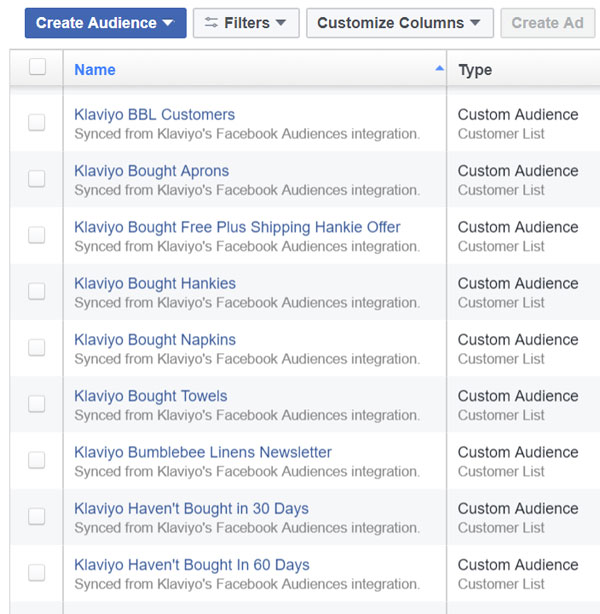Open Klaviyo BBL Customers audience
This screenshot has width=600, height=614.
(x=154, y=115)
